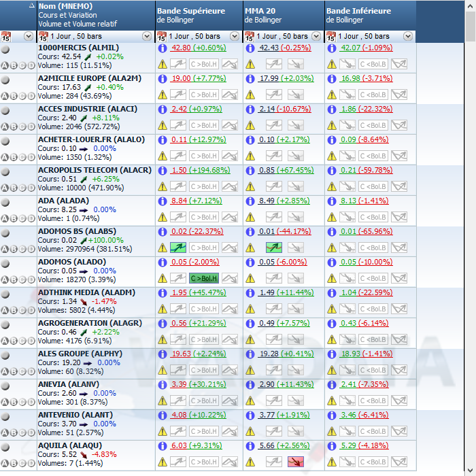Open period dropdown in Nom (MNEMO) column

tap(147, 37)
